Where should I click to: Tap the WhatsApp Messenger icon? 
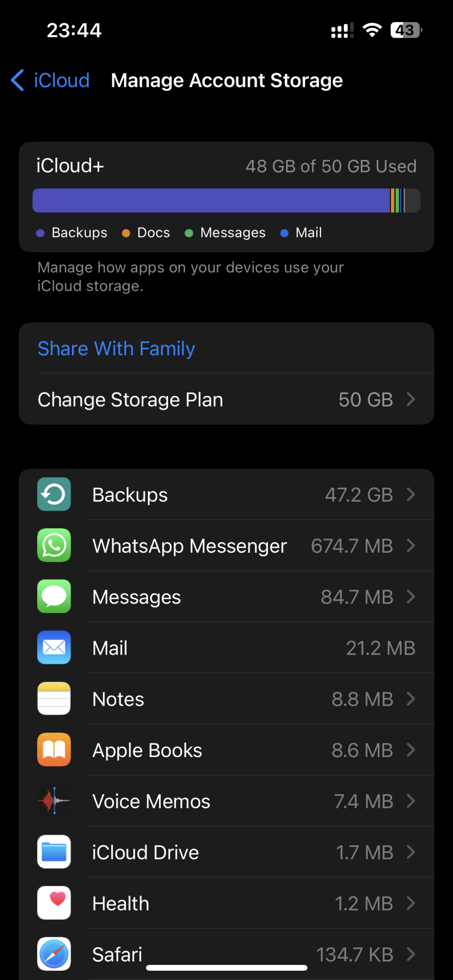(54, 545)
